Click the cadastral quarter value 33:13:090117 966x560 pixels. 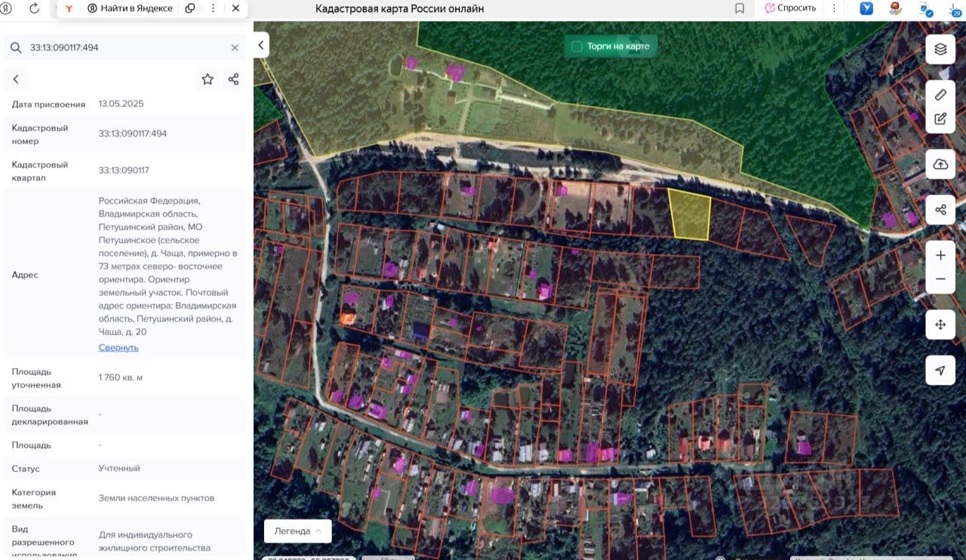pyautogui.click(x=124, y=171)
